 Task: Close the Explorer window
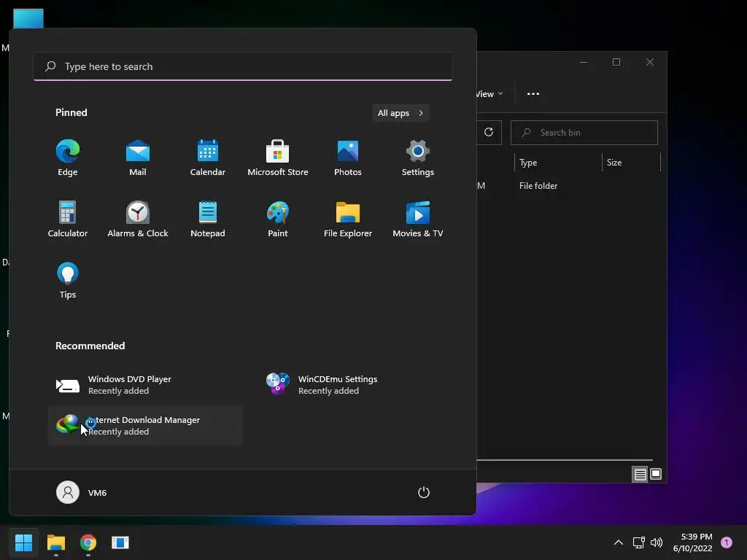pyautogui.click(x=650, y=63)
